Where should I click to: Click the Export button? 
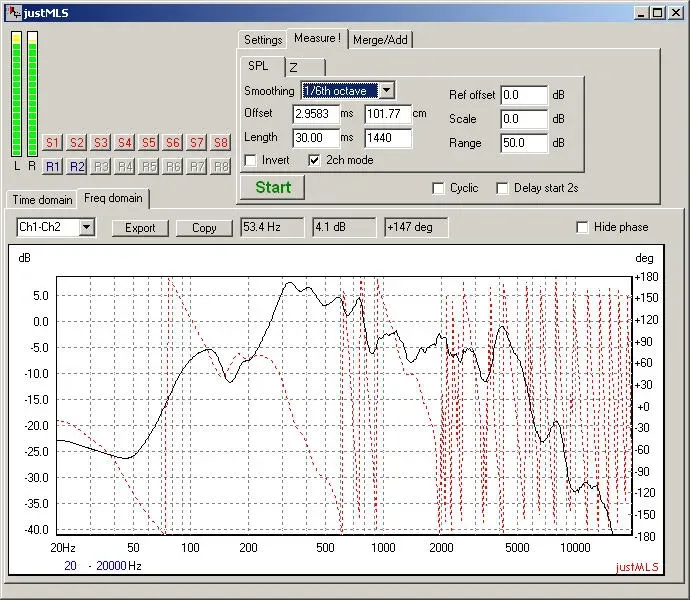[x=140, y=228]
